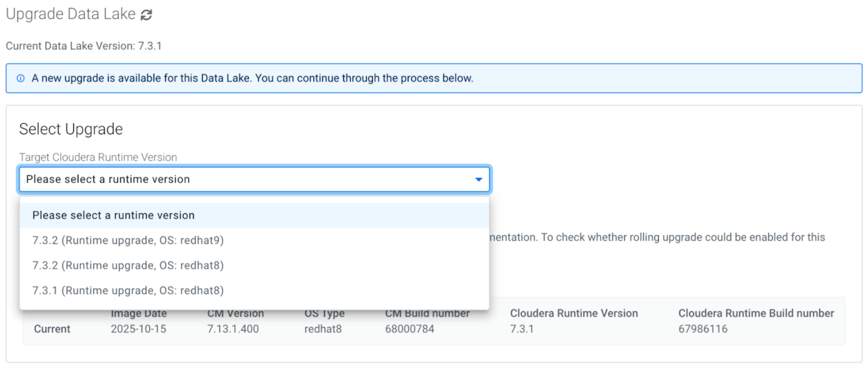
Task: Pick 7.3.1 redhat8 runtime upgrade option
Action: tap(128, 291)
